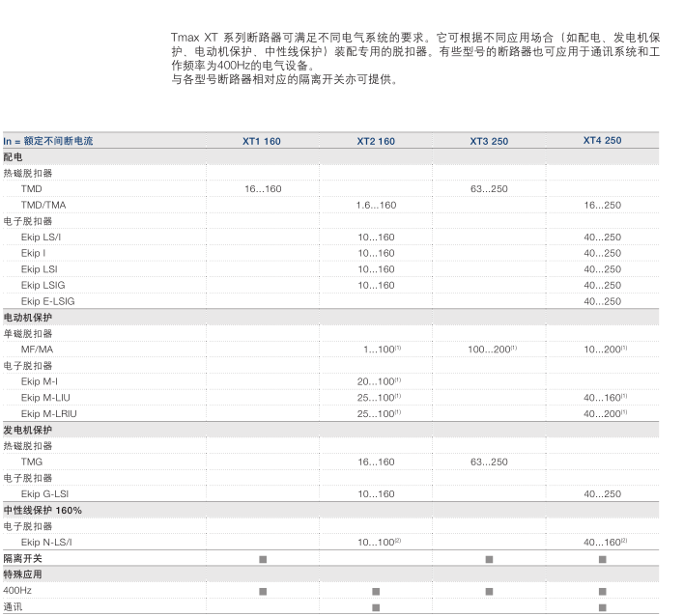
Task: Click the Ekip G-LSI row label
Action: coord(44,494)
